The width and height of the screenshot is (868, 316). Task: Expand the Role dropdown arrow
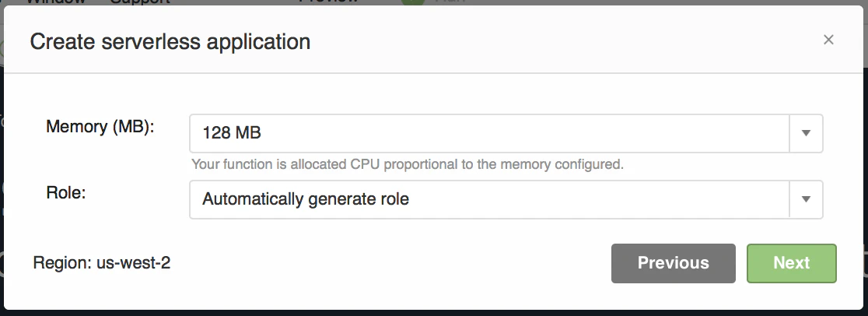tap(806, 199)
